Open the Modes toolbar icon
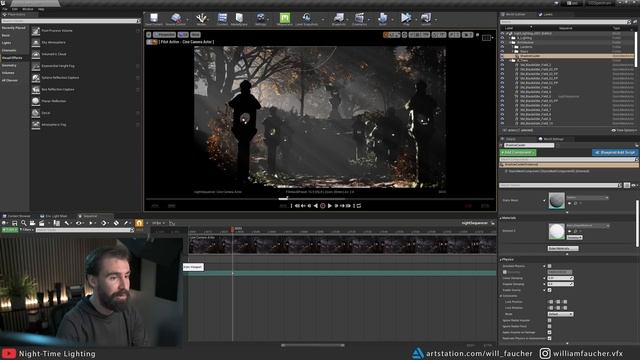The height and width of the screenshot is (360, 640). tap(201, 18)
